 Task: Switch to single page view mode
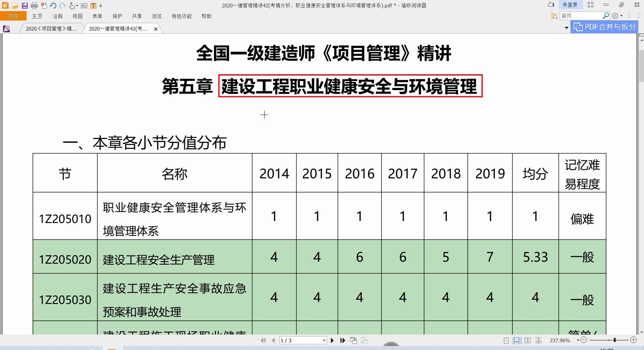pyautogui.click(x=506, y=340)
